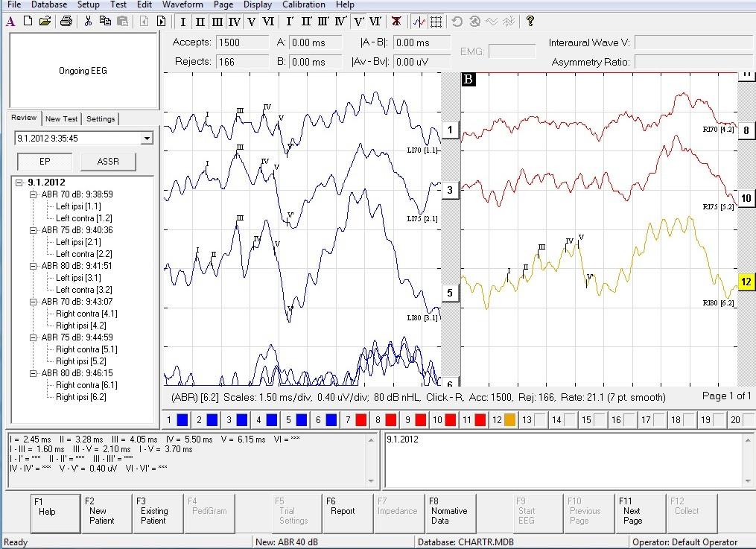
Task: Mark wave III peak label
Action: [217, 21]
